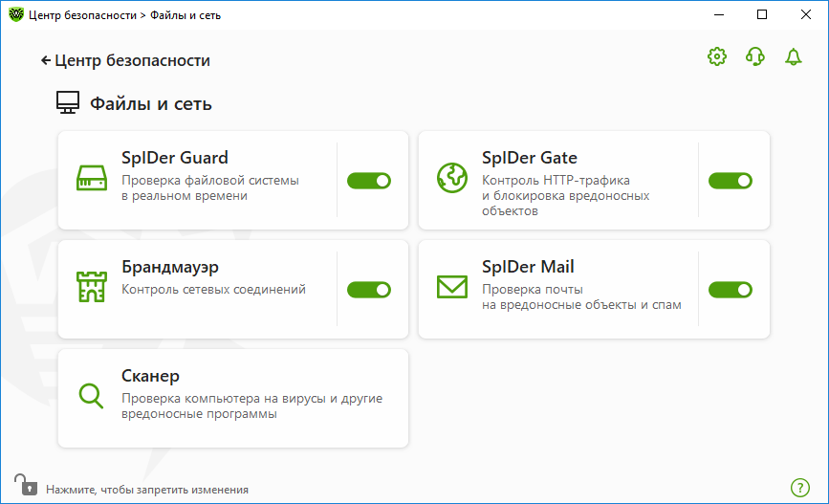Click 'Нажмите, чтобы запретить изменения' text
Viewport: 829px width, 504px height.
coord(147,490)
